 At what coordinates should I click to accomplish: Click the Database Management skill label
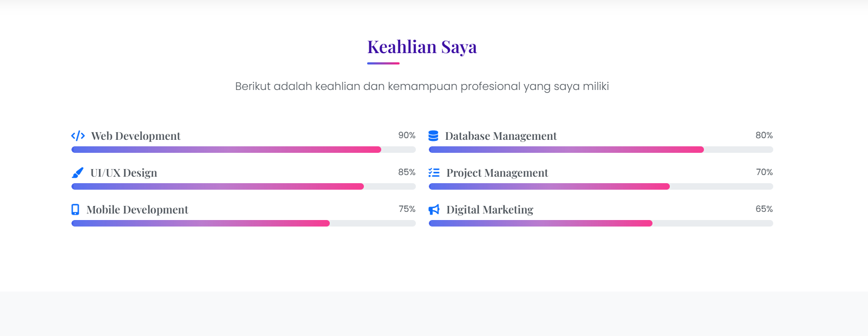point(500,136)
